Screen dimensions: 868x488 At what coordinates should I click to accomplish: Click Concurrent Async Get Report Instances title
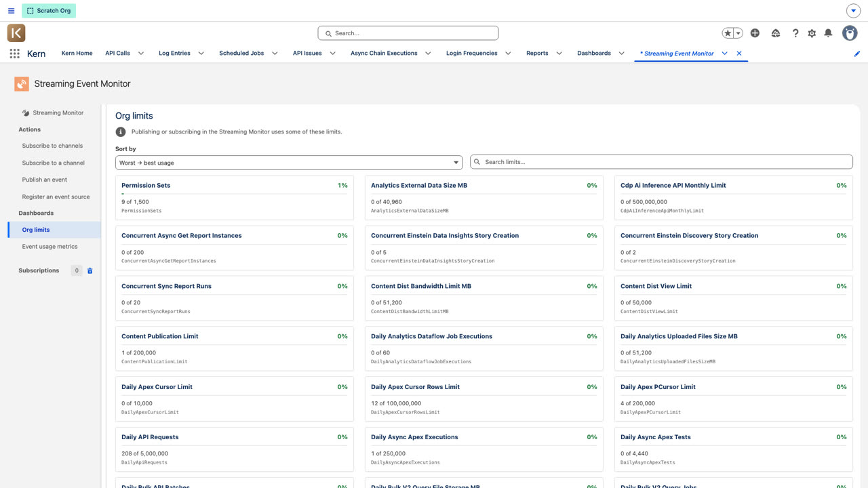pyautogui.click(x=182, y=236)
